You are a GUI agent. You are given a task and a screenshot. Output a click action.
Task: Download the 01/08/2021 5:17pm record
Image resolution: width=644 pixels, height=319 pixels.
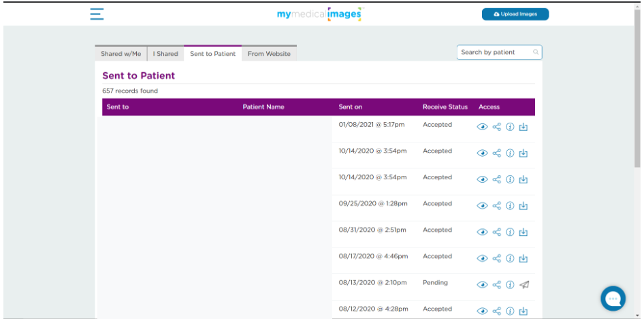coord(524,127)
